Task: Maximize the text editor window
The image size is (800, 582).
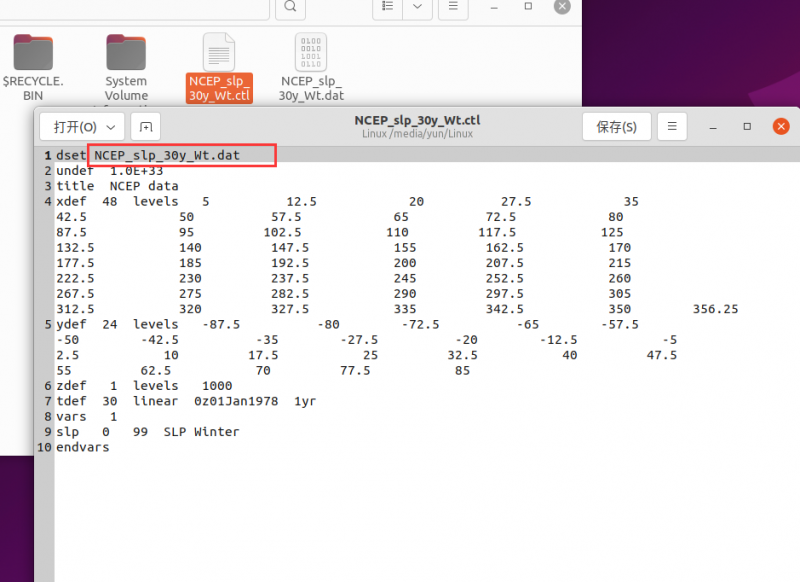Action: pyautogui.click(x=747, y=127)
